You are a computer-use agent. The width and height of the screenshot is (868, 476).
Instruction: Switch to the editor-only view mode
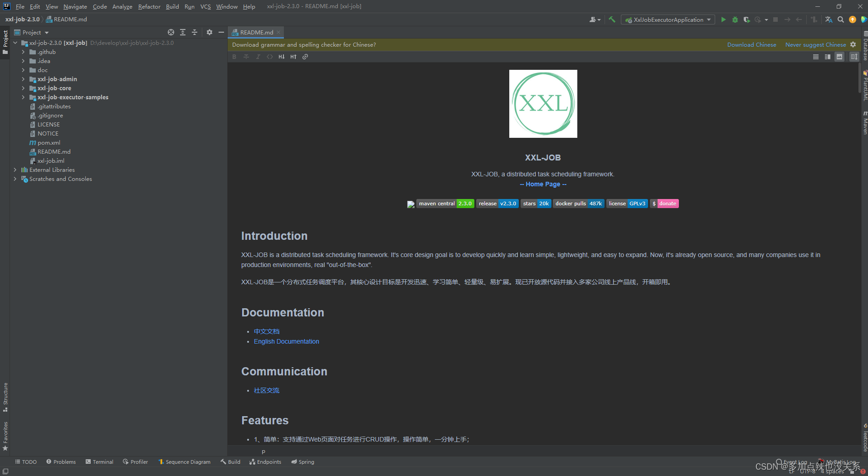[x=816, y=57]
